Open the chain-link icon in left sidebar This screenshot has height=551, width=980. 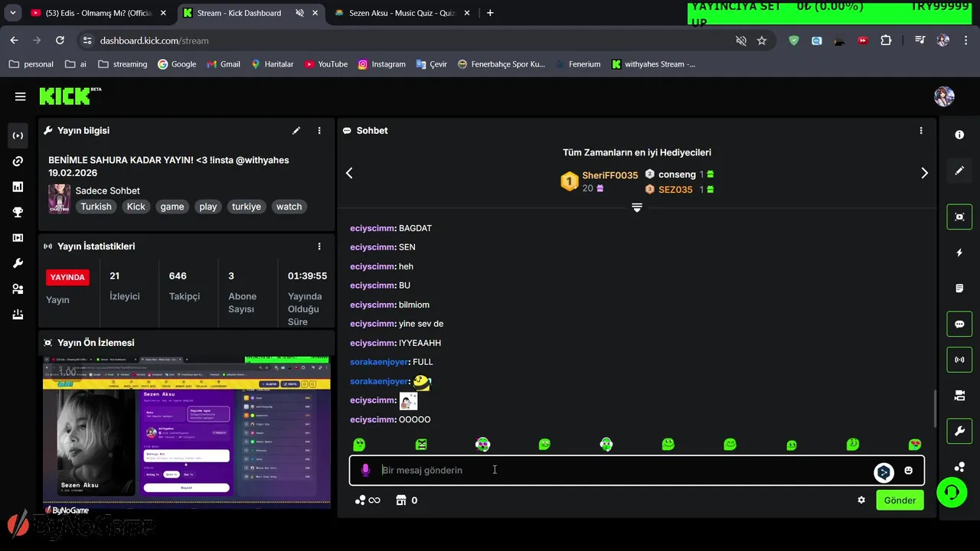18,161
